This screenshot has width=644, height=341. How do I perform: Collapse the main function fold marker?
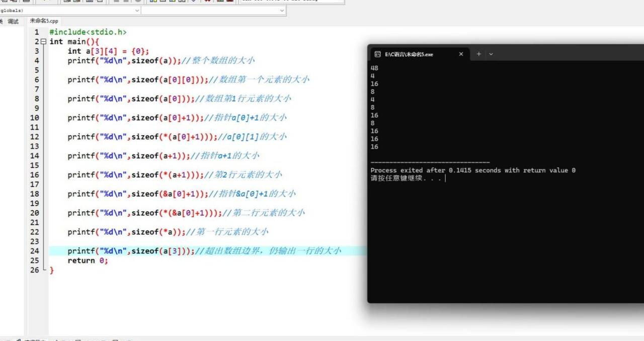[44, 41]
